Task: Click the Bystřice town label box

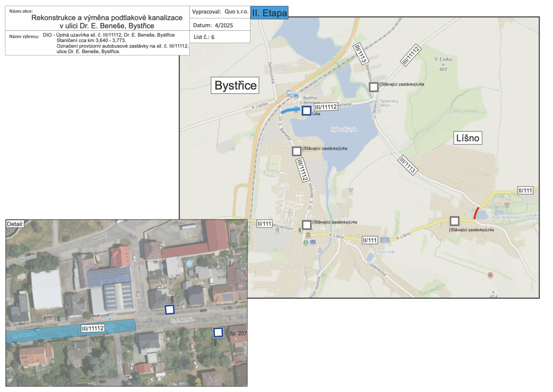Action: click(236, 86)
